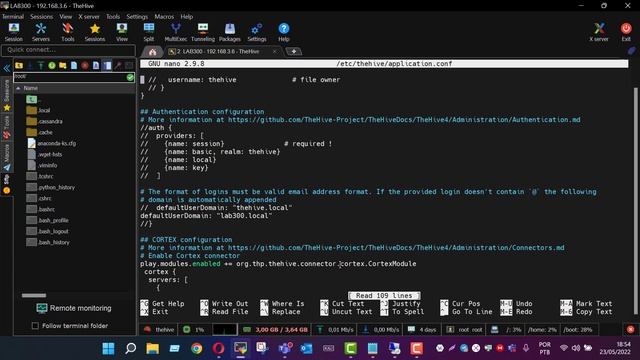Image resolution: width=640 pixels, height=360 pixels.
Task: Enable Follow terminal folder checkbox
Action: 36,326
